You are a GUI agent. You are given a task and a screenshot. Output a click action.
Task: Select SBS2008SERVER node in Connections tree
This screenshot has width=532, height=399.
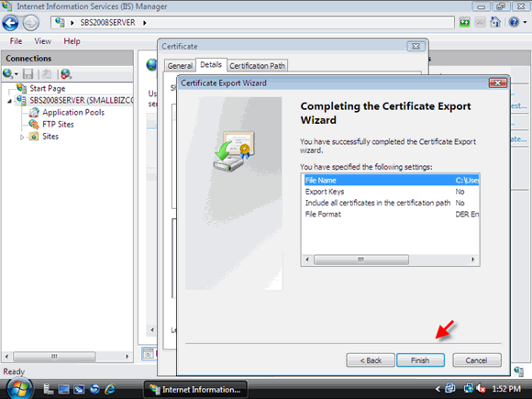(x=82, y=100)
